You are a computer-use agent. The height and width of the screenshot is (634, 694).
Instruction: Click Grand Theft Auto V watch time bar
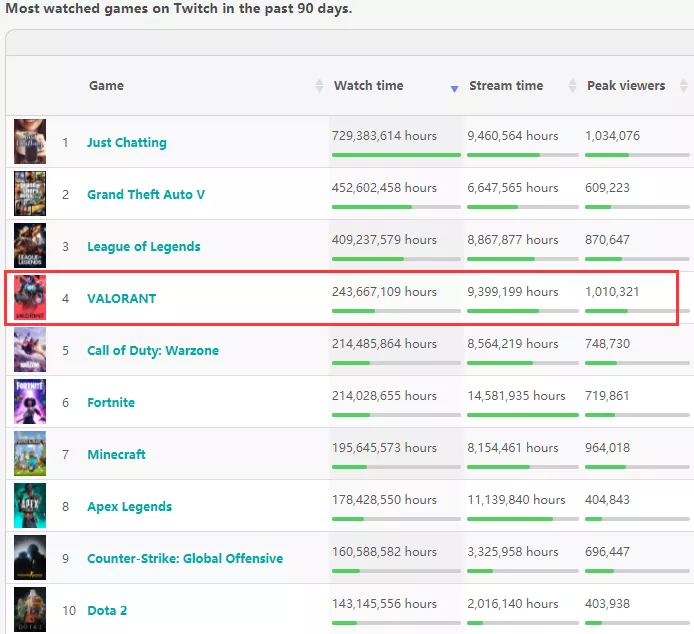pyautogui.click(x=396, y=207)
